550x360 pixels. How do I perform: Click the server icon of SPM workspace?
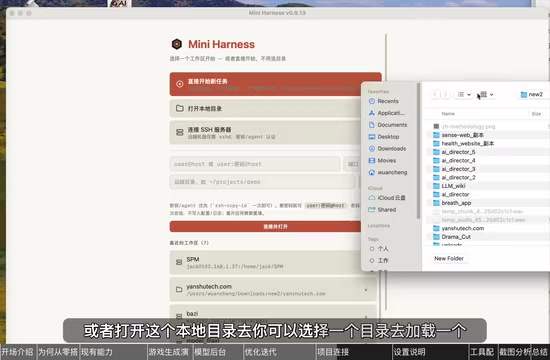[x=179, y=262]
